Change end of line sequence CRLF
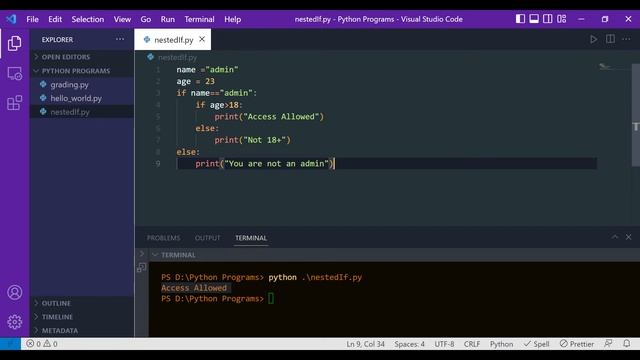Image resolution: width=640 pixels, height=360 pixels. 472,344
